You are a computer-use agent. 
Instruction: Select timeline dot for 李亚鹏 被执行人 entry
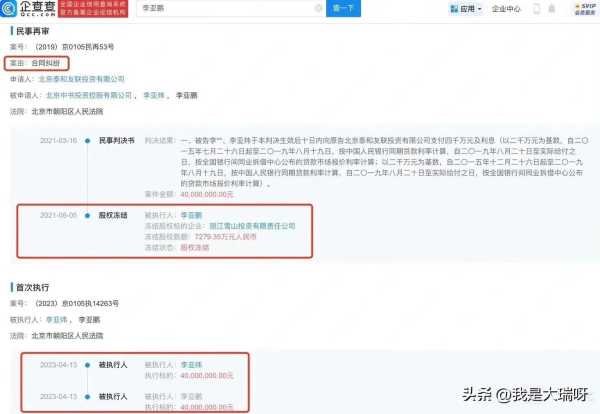[87, 397]
